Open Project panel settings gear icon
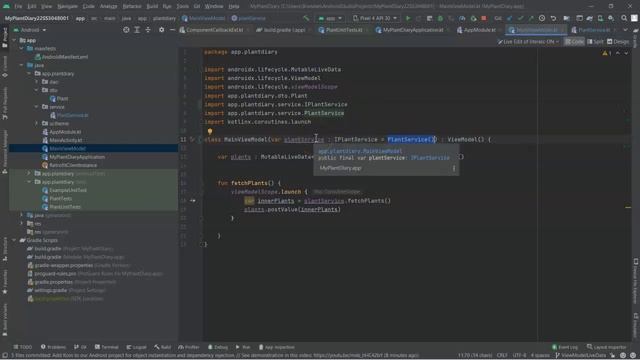The height and width of the screenshot is (360, 640). point(162,30)
